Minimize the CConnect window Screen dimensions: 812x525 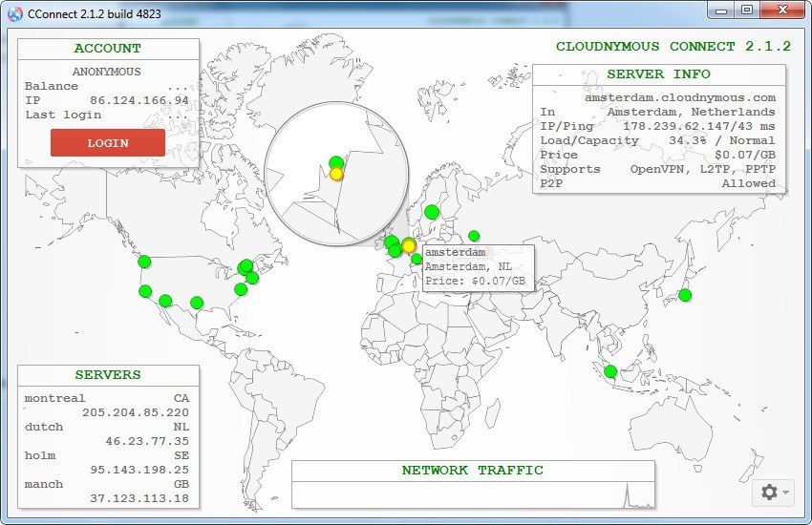(x=722, y=10)
